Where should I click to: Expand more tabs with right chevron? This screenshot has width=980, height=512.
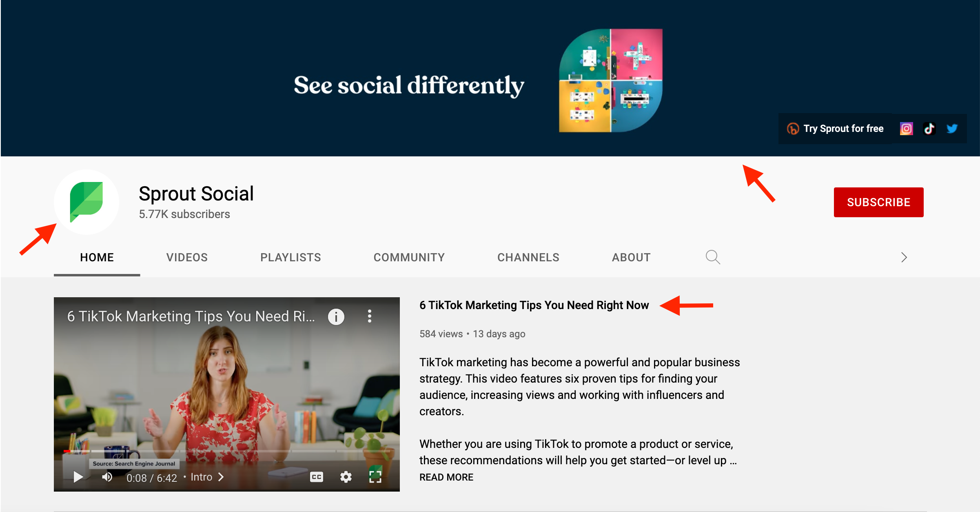(x=904, y=257)
